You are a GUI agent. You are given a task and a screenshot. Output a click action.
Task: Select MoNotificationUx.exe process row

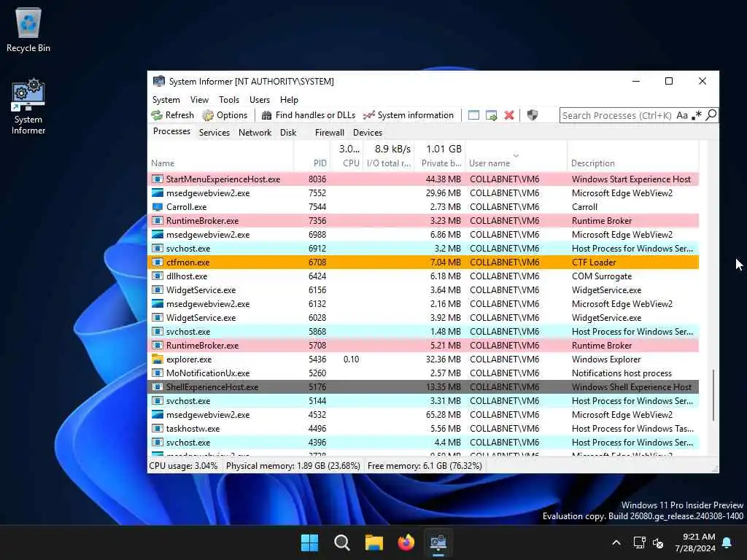point(423,373)
